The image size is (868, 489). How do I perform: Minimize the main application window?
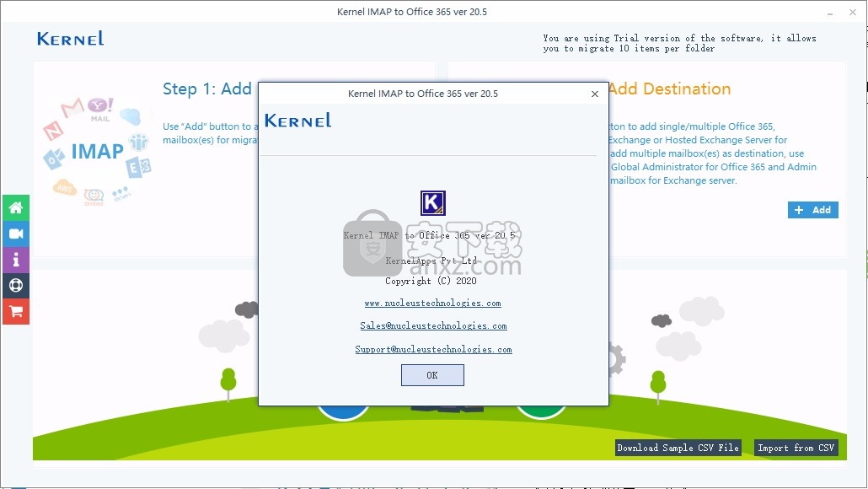click(830, 12)
